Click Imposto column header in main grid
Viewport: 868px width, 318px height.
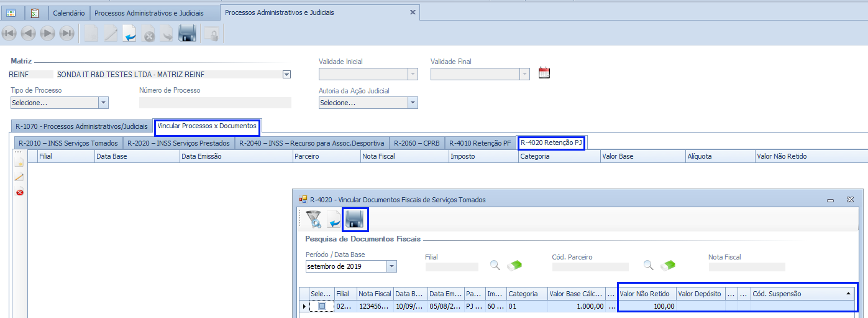[x=483, y=156]
